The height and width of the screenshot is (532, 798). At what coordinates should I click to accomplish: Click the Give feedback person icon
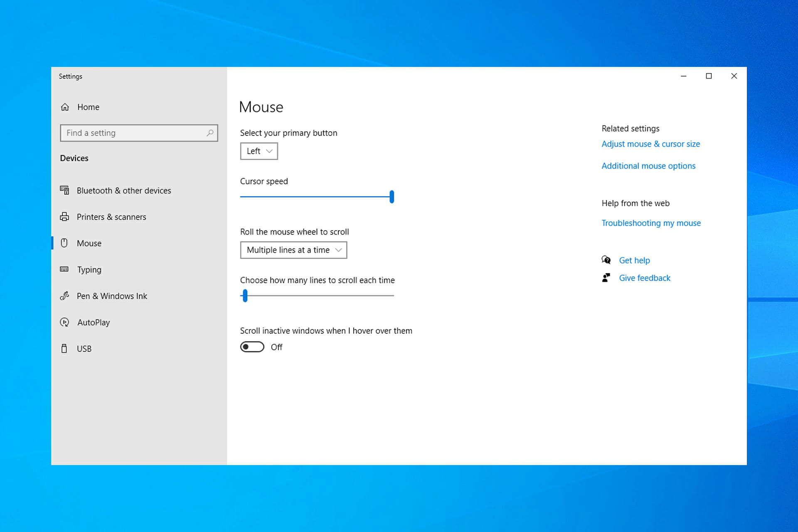click(606, 278)
